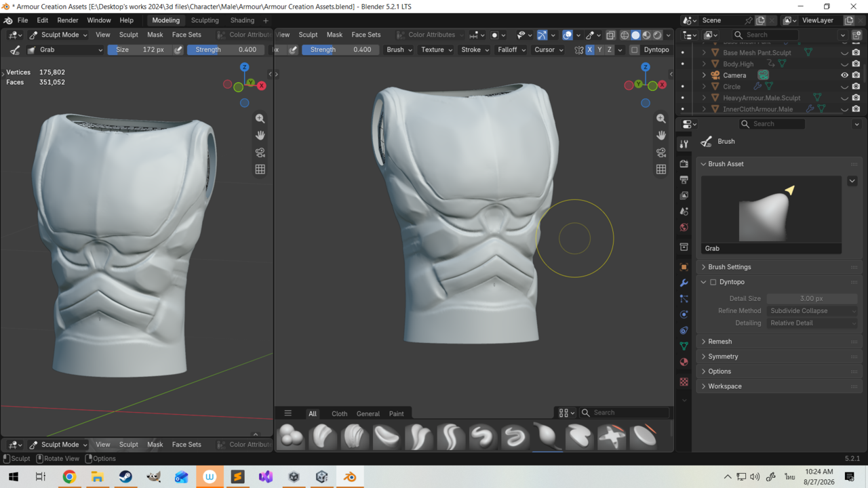
Task: Open Texture dropdown
Action: [436, 49]
